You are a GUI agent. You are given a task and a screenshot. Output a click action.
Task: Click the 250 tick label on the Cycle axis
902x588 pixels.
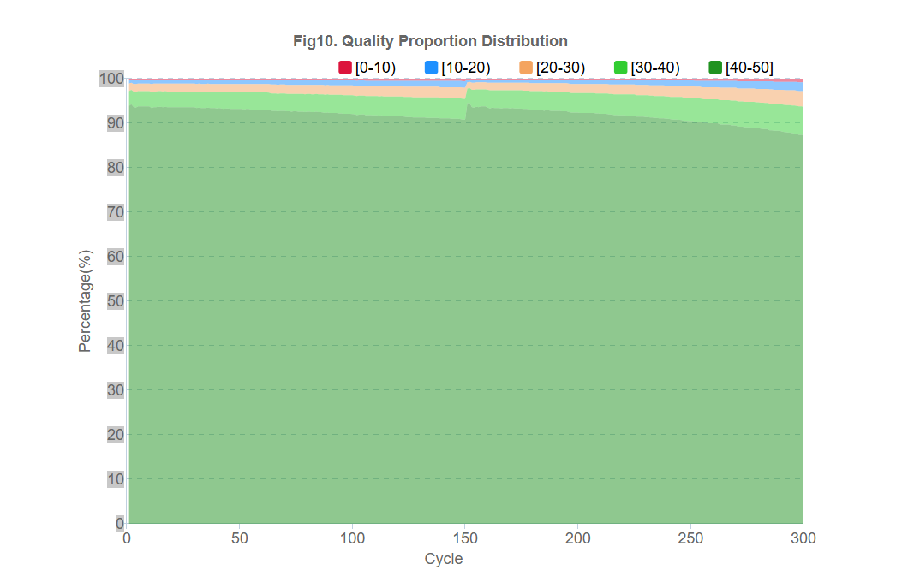tap(690, 538)
